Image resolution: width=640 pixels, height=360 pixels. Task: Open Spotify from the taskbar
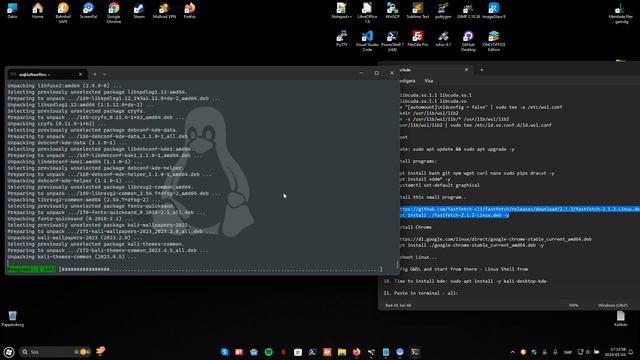269,352
